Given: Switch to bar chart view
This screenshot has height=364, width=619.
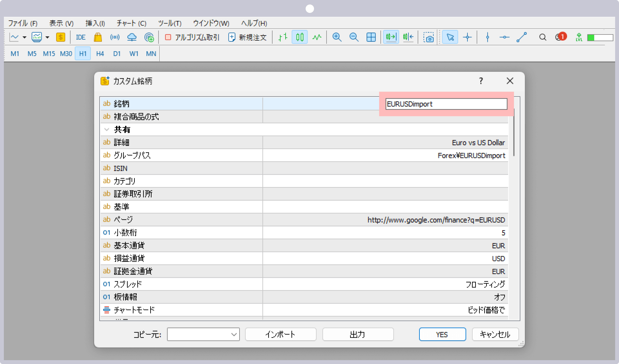Looking at the screenshot, I should point(283,37).
